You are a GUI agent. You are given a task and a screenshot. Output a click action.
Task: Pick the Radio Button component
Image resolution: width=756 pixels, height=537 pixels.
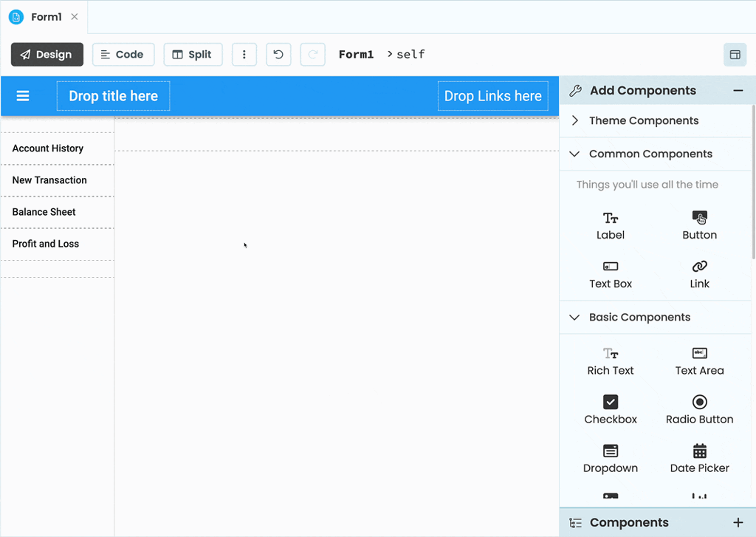(x=699, y=403)
